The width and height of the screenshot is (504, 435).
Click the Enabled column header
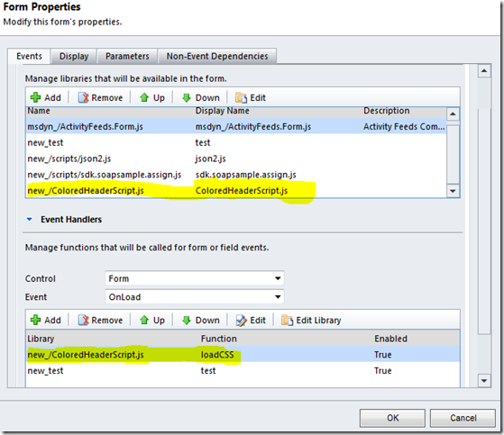[x=390, y=339]
